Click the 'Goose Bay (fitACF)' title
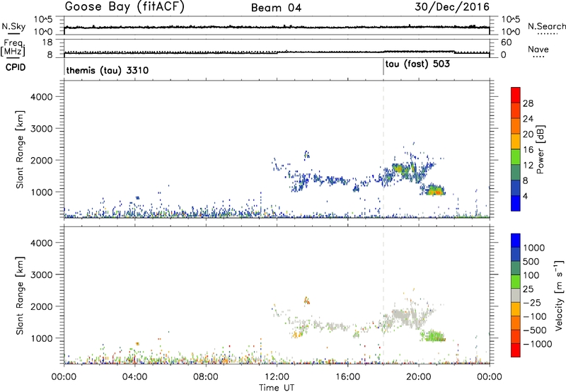This screenshot has width=566, height=392. click(125, 7)
